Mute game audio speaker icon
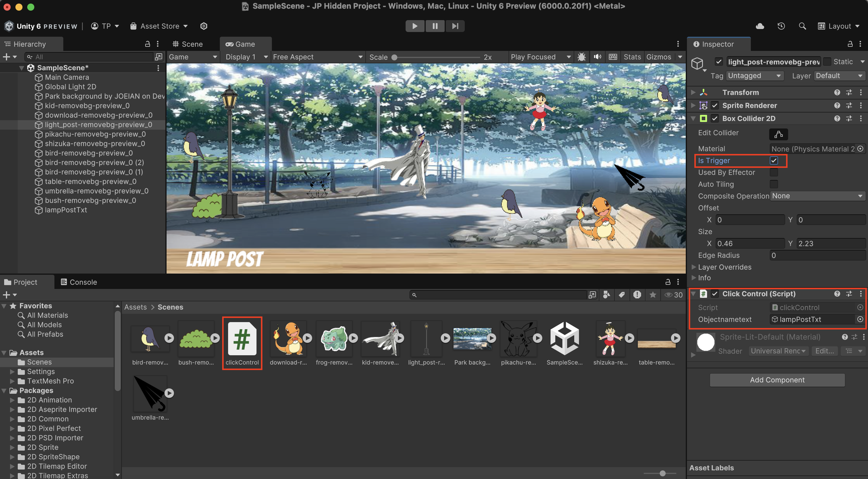 point(597,57)
